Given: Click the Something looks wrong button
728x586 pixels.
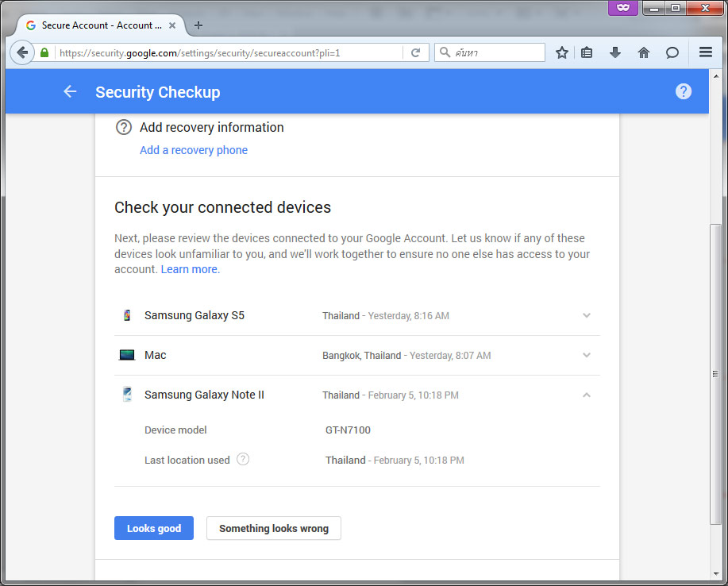Looking at the screenshot, I should 273,528.
